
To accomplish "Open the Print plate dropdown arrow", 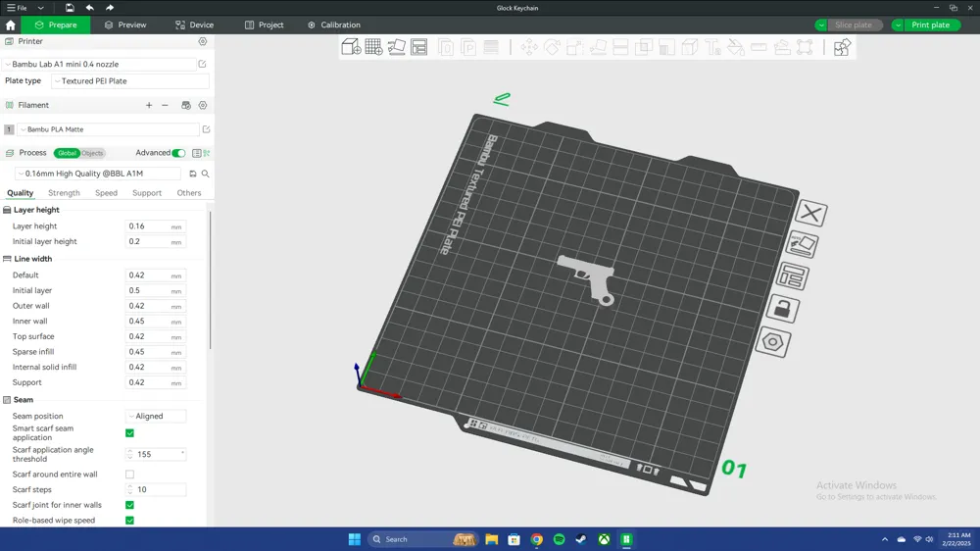I will (x=898, y=25).
